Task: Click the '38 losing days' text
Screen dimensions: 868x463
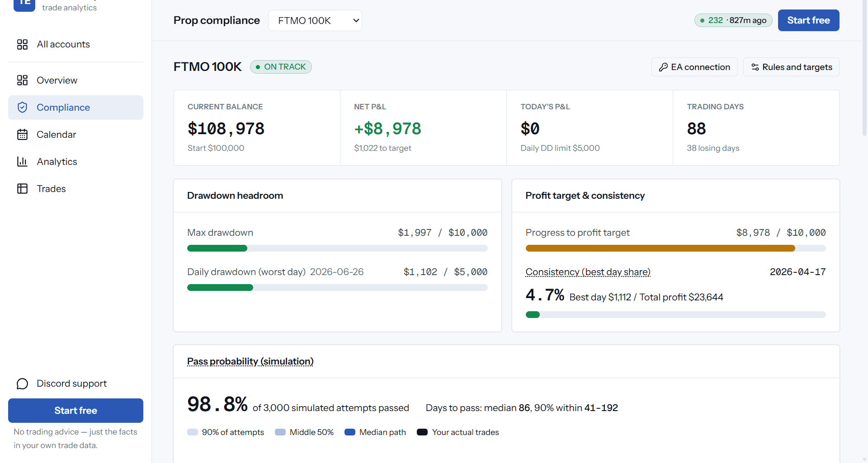Action: (713, 148)
